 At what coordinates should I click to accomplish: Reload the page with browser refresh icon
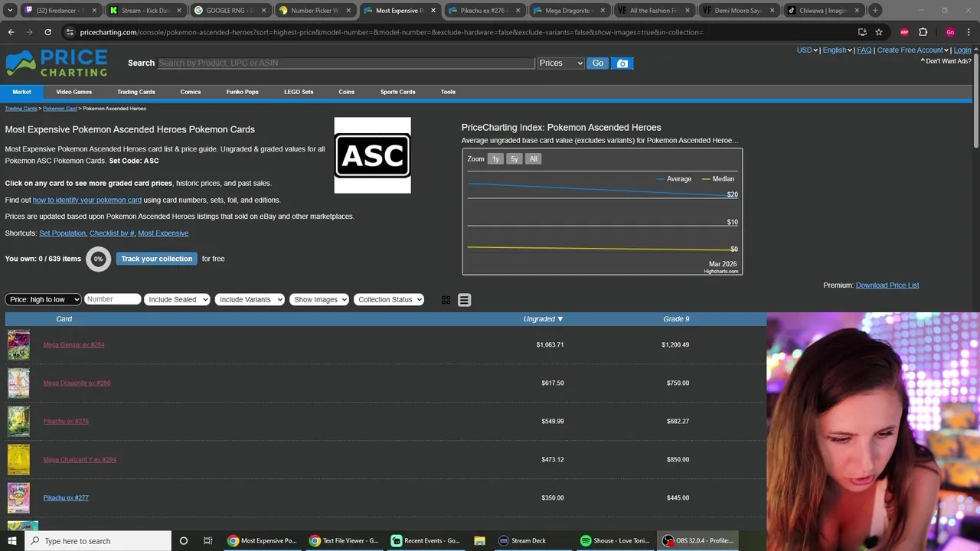47,32
